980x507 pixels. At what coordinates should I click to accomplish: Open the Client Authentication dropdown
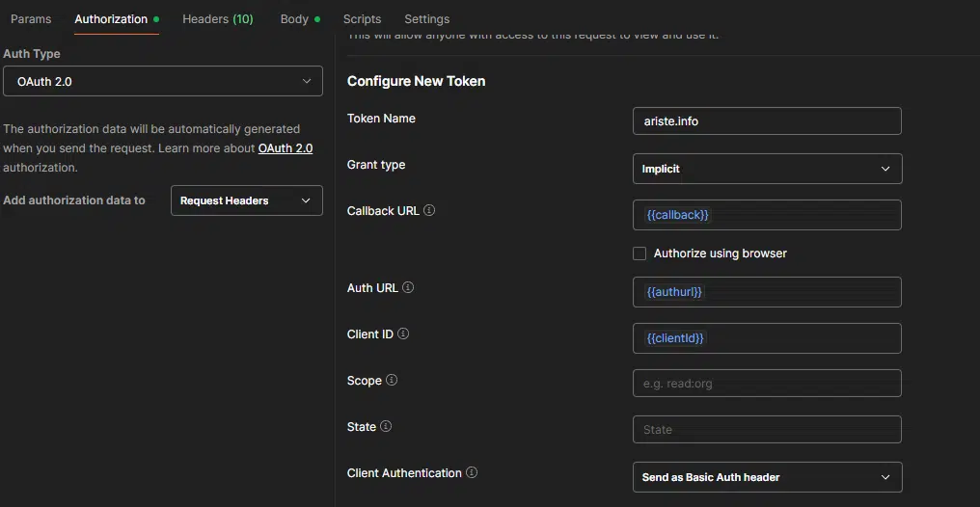tap(767, 477)
